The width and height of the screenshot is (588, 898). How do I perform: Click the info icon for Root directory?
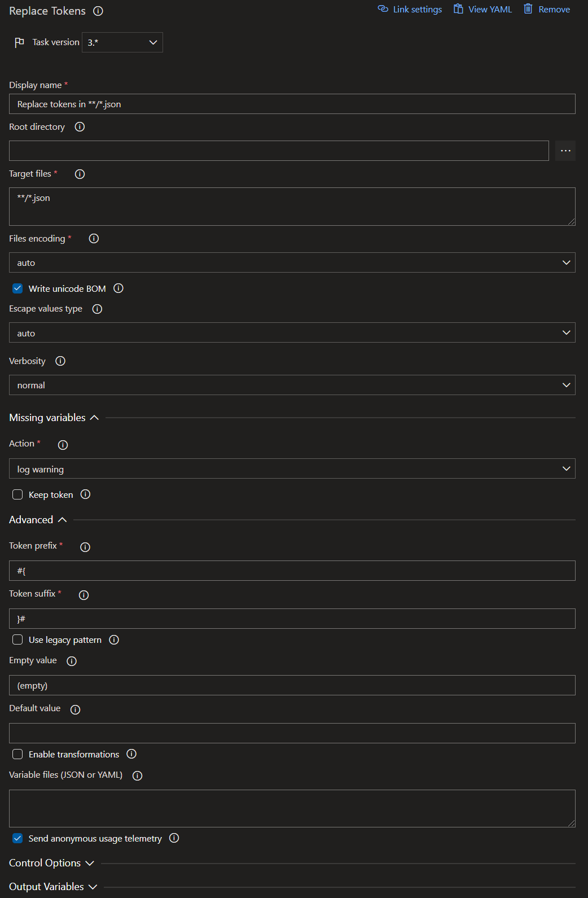[x=79, y=126]
